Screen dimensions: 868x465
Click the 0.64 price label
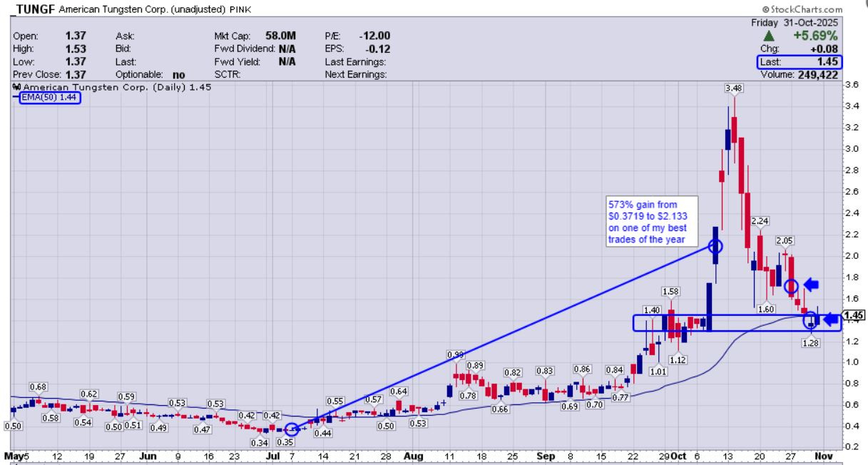[x=399, y=391]
